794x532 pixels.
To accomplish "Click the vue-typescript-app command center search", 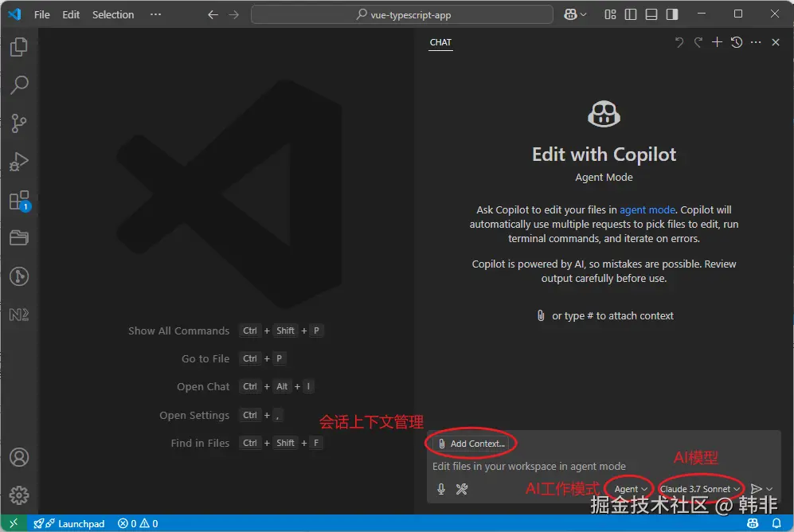I will pos(402,14).
